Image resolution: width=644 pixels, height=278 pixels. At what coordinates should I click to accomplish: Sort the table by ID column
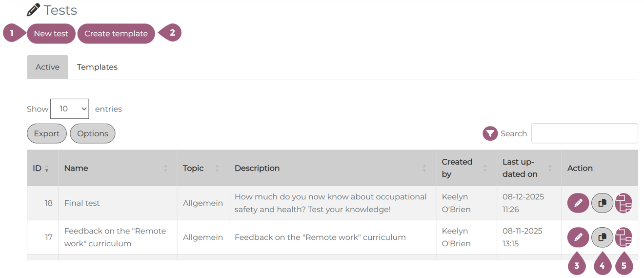(41, 168)
